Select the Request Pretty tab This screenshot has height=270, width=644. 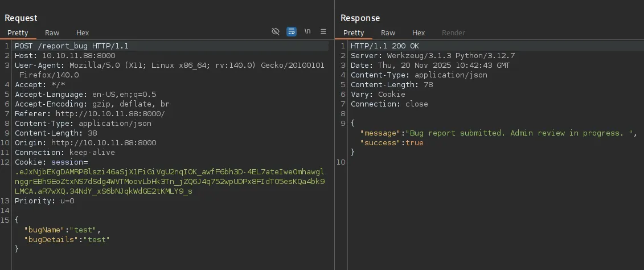(x=18, y=33)
